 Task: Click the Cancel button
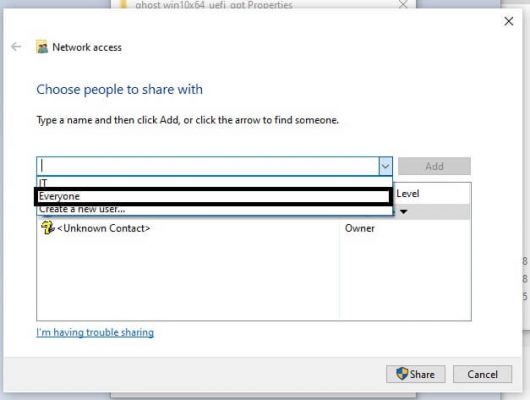coord(482,374)
